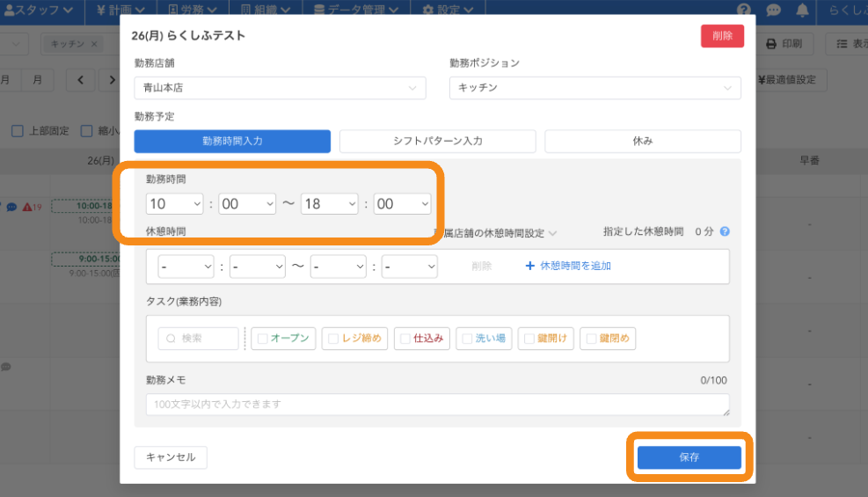868x497 pixels.
Task: Expand 所属店舗の休憩時間設定 chevron
Action: (552, 234)
